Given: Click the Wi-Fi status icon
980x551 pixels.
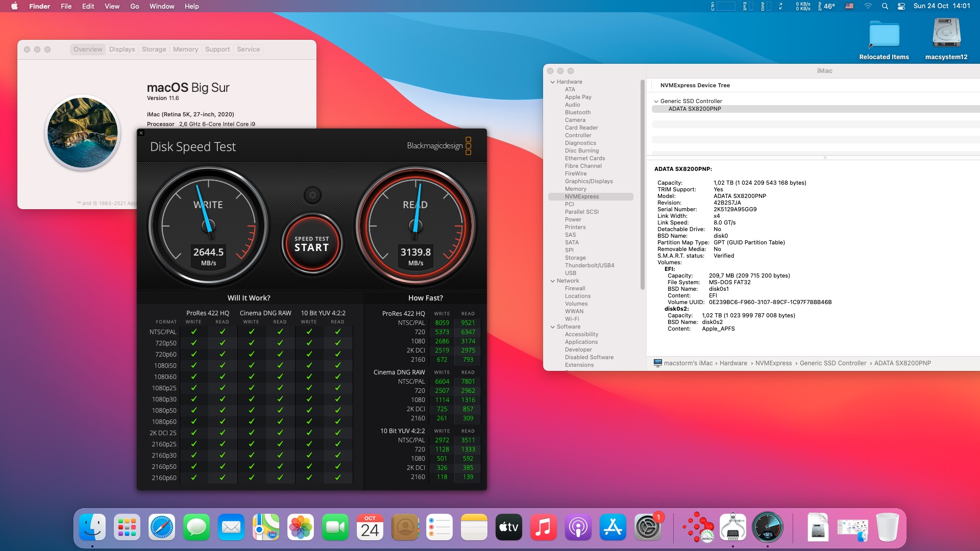Looking at the screenshot, I should (x=868, y=6).
